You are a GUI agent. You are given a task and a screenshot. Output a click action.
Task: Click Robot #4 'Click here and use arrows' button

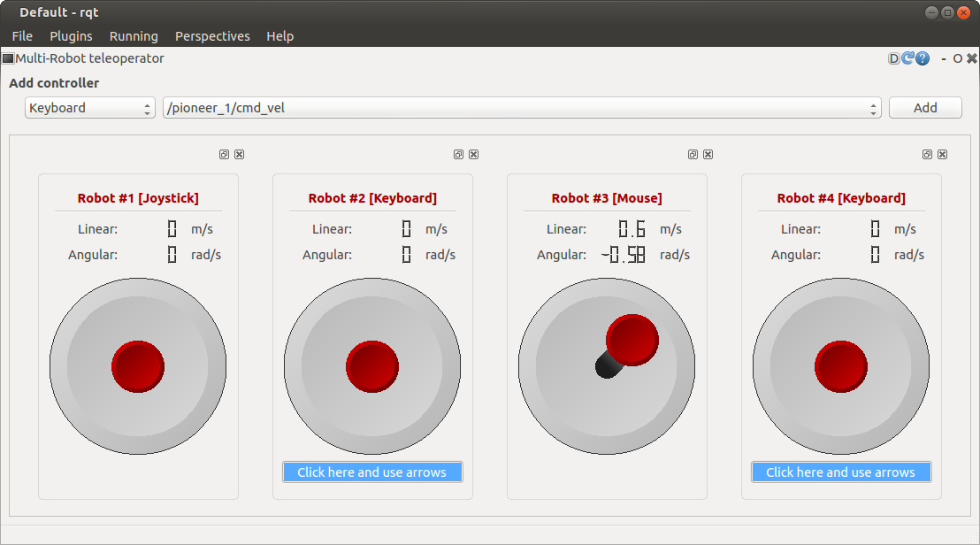point(841,472)
